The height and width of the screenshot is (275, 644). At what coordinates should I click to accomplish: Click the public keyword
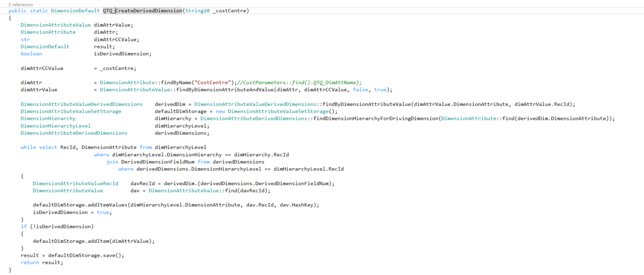click(17, 11)
